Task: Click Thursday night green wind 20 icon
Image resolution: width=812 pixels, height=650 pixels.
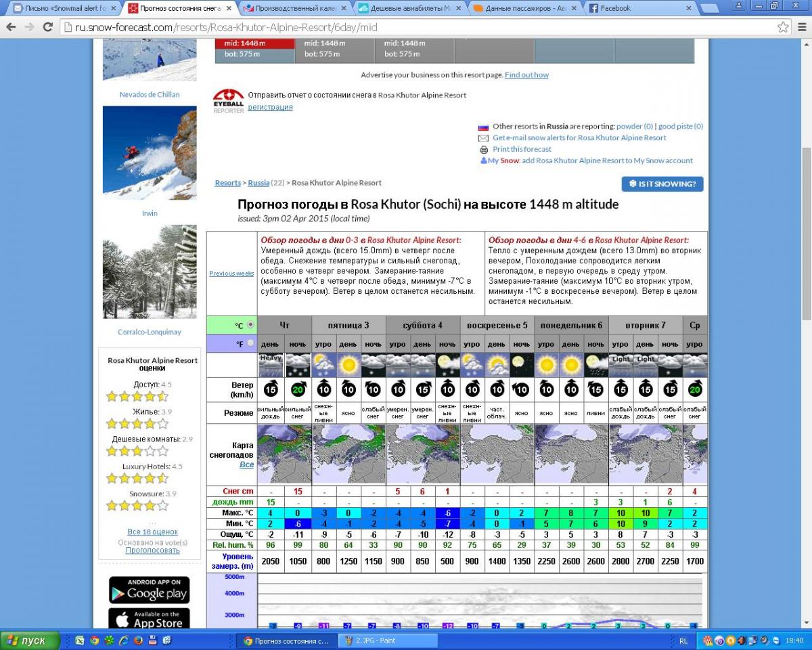Action: pos(298,389)
